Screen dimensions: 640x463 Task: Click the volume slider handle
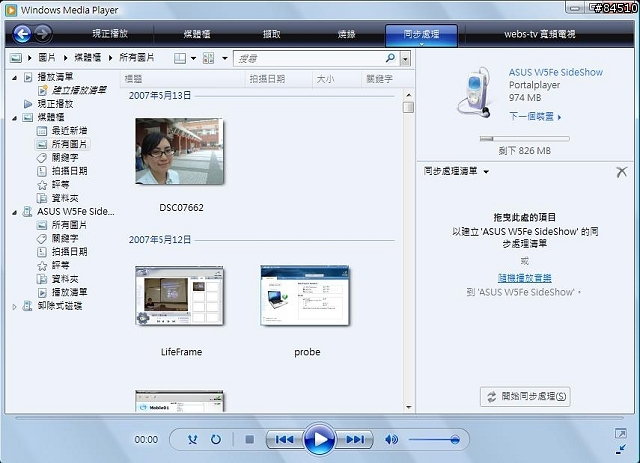point(455,440)
